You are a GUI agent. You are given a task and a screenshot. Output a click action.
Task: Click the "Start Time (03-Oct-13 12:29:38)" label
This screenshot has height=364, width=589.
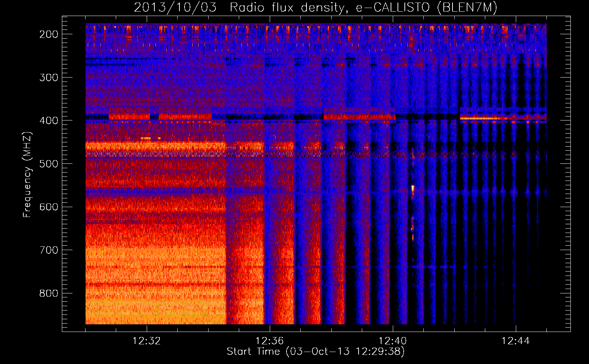(x=316, y=352)
